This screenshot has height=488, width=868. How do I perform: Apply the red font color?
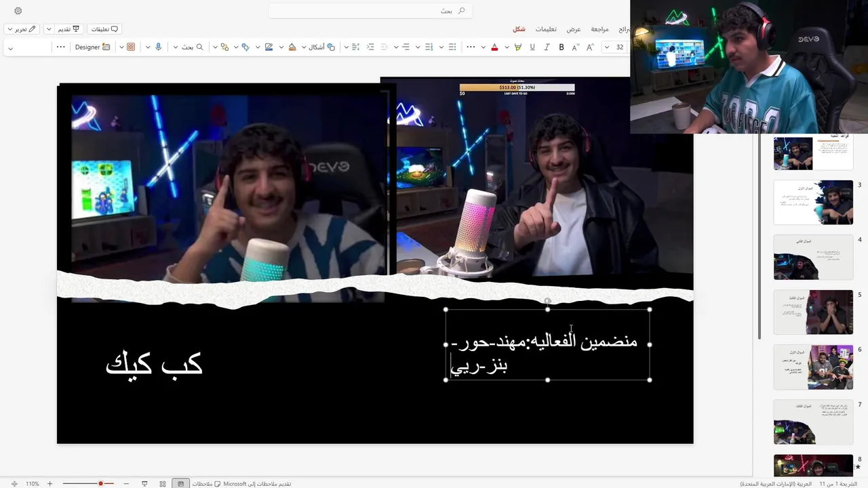[x=494, y=47]
